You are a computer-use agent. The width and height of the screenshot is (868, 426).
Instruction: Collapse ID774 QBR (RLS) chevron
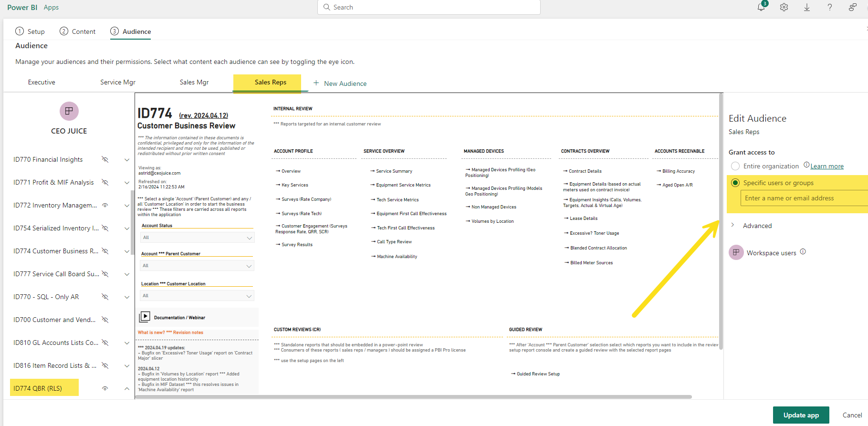tap(127, 388)
